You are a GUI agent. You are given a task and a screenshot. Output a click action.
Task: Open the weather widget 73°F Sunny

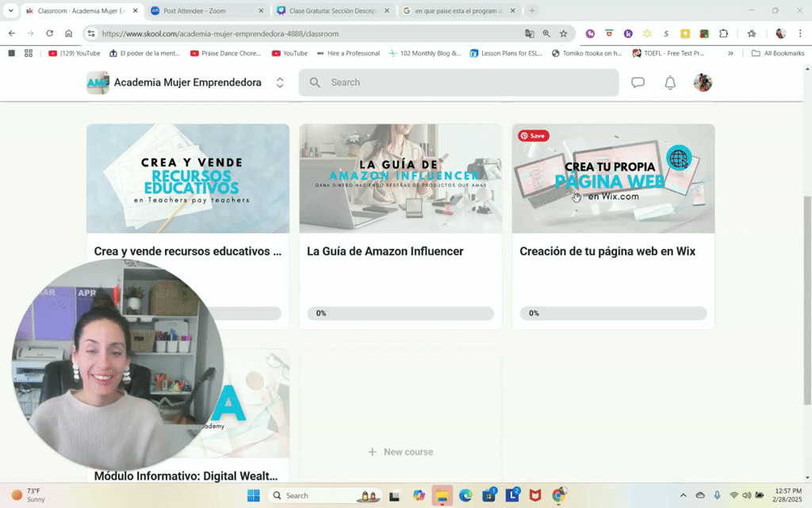pos(29,495)
